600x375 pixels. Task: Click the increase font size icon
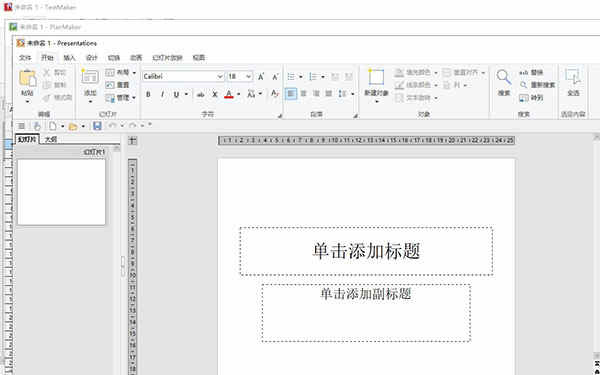click(x=261, y=77)
